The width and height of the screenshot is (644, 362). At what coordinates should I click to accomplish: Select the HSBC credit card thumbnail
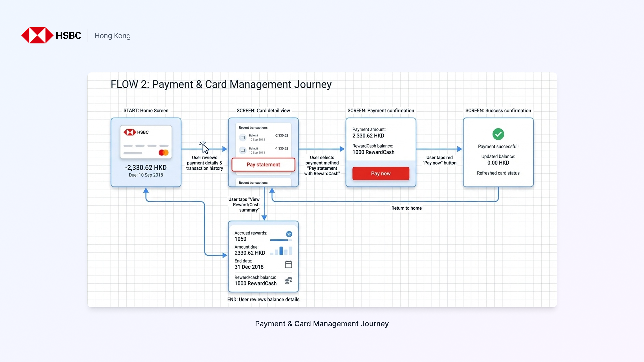146,142
